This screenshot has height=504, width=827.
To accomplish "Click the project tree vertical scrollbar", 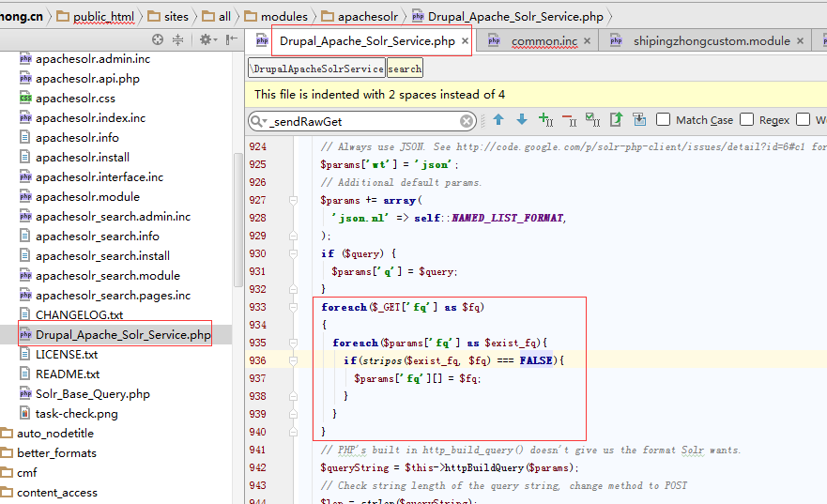I will tap(237, 221).
